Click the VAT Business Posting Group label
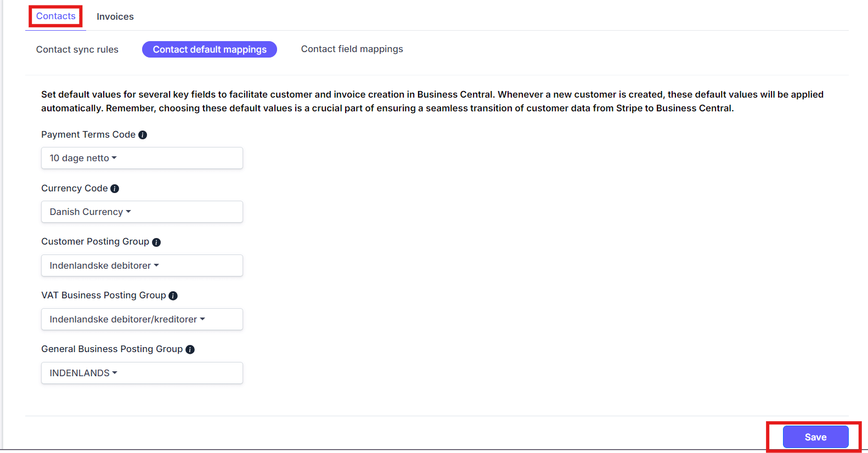868x453 pixels. point(104,295)
